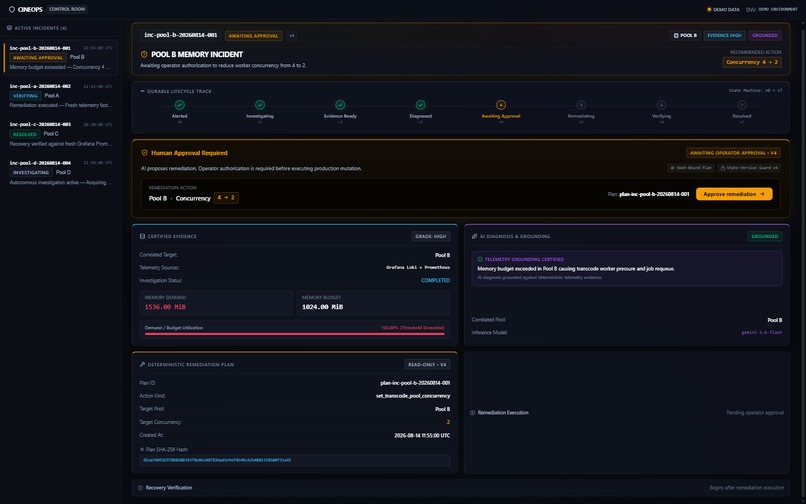Select the Investigating lifecycle checkmark
The width and height of the screenshot is (806, 504).
pyautogui.click(x=260, y=105)
